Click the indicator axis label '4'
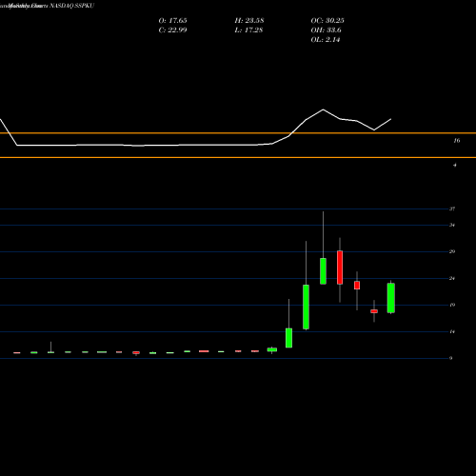This screenshot has width=476, height=476. coord(455,165)
